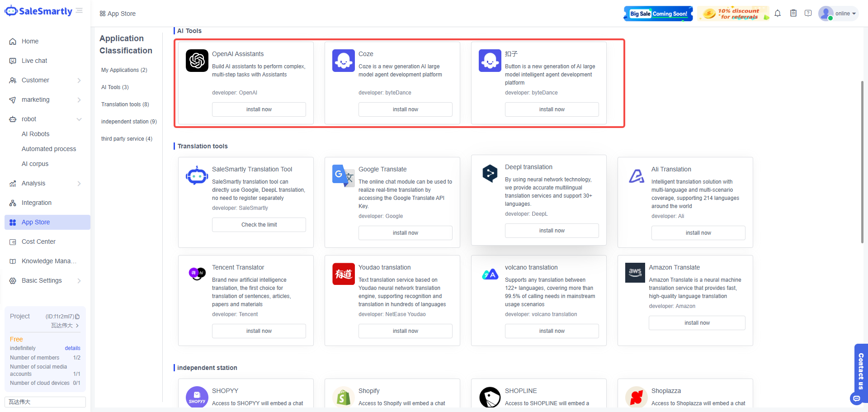Click the SaleSmartly Translation Tool robot icon
Screen dimensions: 868x412
click(197, 175)
